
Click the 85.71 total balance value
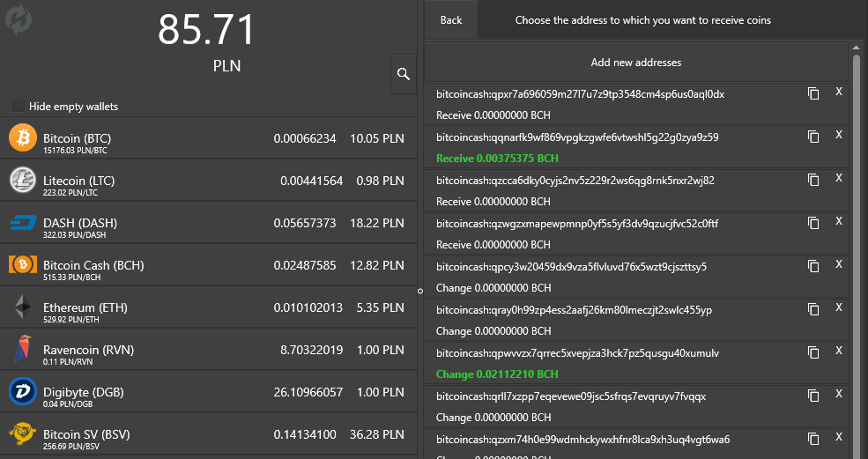(x=206, y=29)
